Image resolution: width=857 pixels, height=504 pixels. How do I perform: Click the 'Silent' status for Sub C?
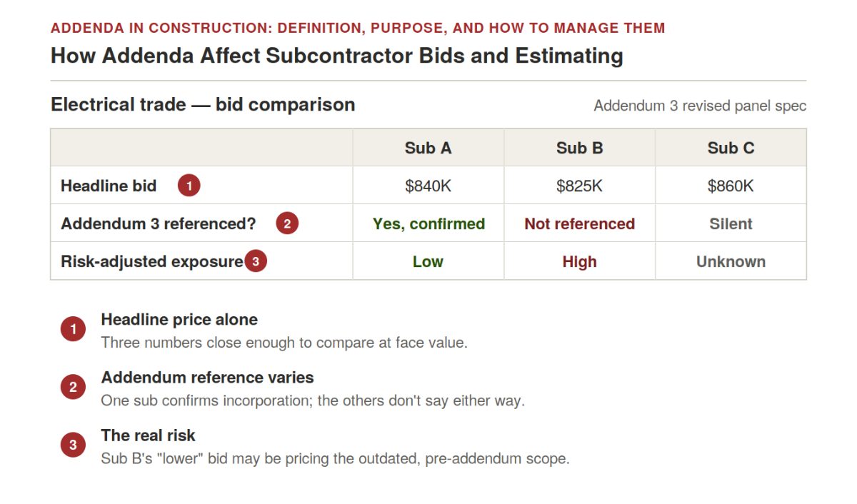pyautogui.click(x=731, y=223)
